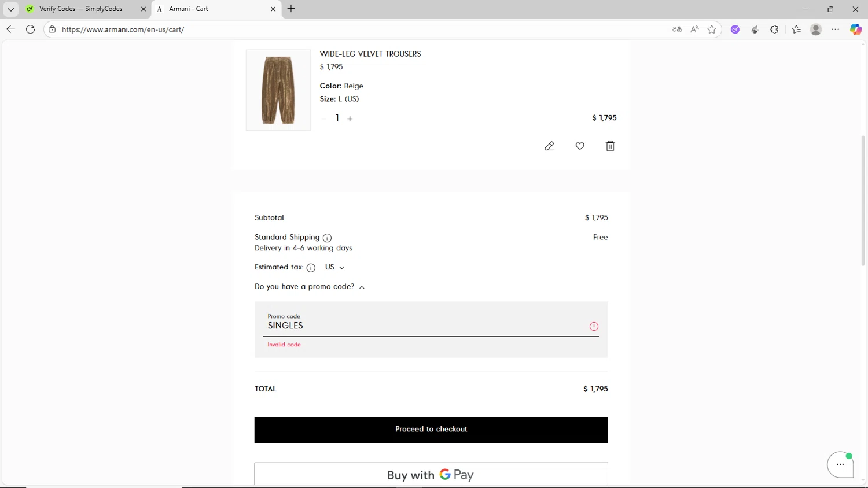Click the address bar URL
This screenshot has height=488, width=868.
[x=123, y=29]
